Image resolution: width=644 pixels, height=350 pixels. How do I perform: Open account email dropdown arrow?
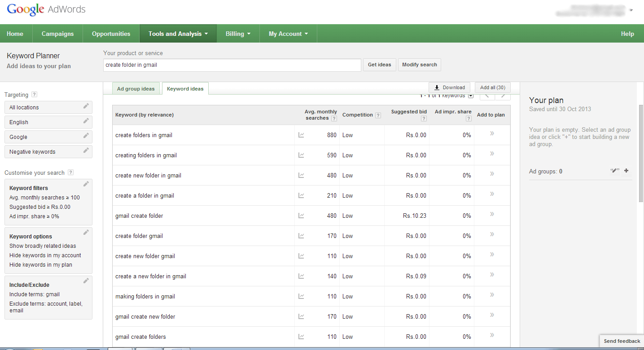[631, 10]
